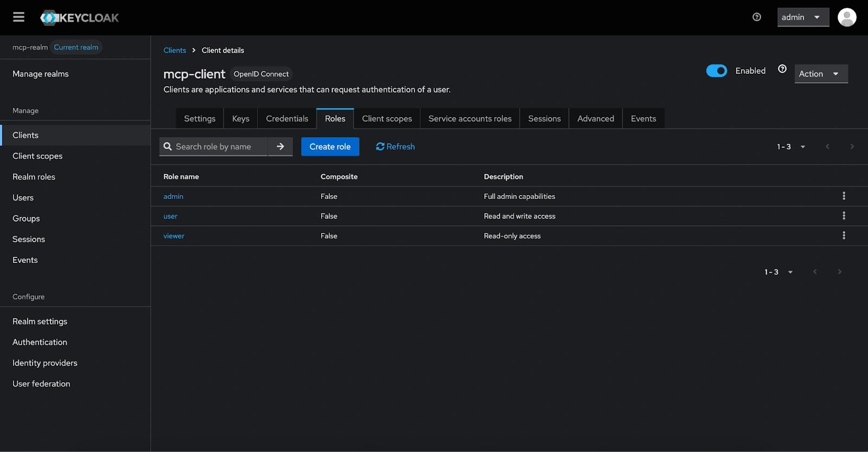
Task: Click 'Full admin capabilities' description
Action: [519, 197]
